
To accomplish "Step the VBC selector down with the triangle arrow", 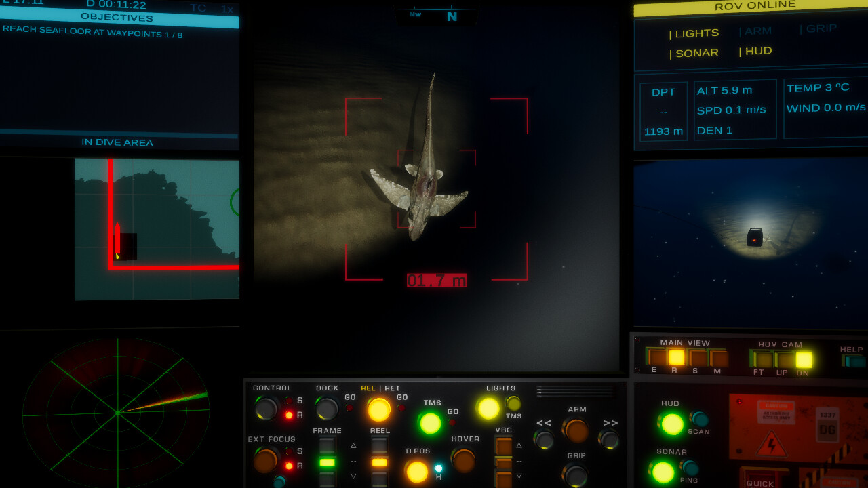I will pyautogui.click(x=519, y=476).
